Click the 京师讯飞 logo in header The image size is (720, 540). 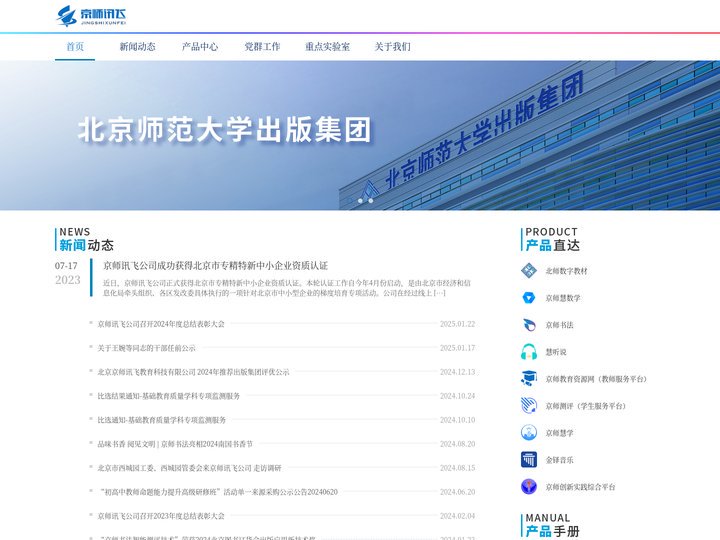click(x=91, y=16)
